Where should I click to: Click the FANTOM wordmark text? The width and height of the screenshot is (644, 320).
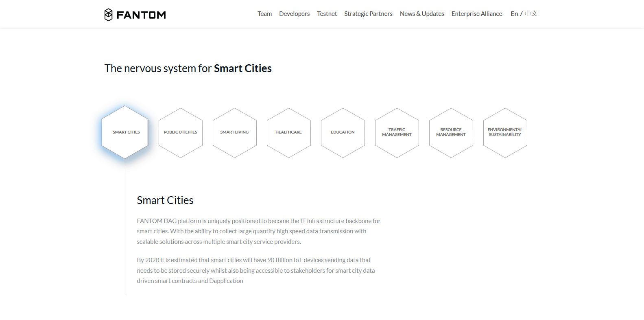coord(141,15)
